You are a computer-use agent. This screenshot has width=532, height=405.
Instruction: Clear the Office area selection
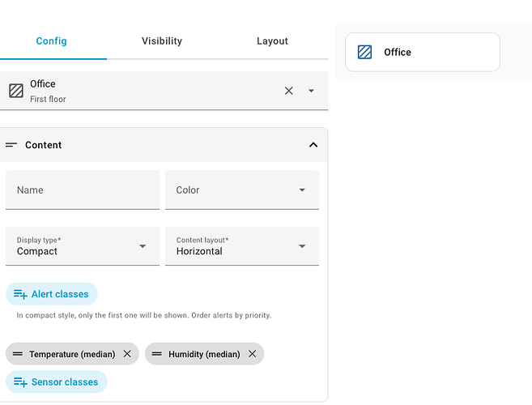(x=289, y=91)
